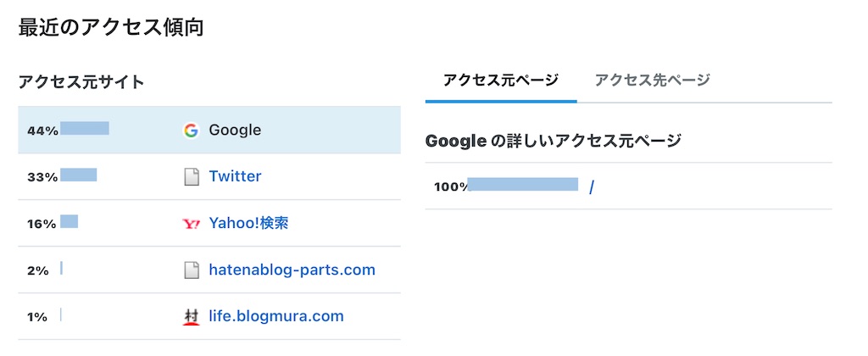This screenshot has width=868, height=356.
Task: Click the 16% Yahoo access bar
Action: click(70, 222)
